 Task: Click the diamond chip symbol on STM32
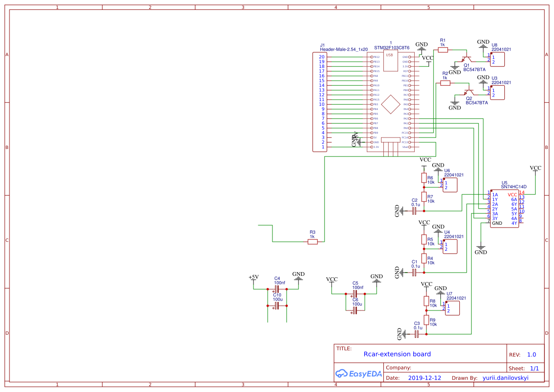tap(391, 104)
